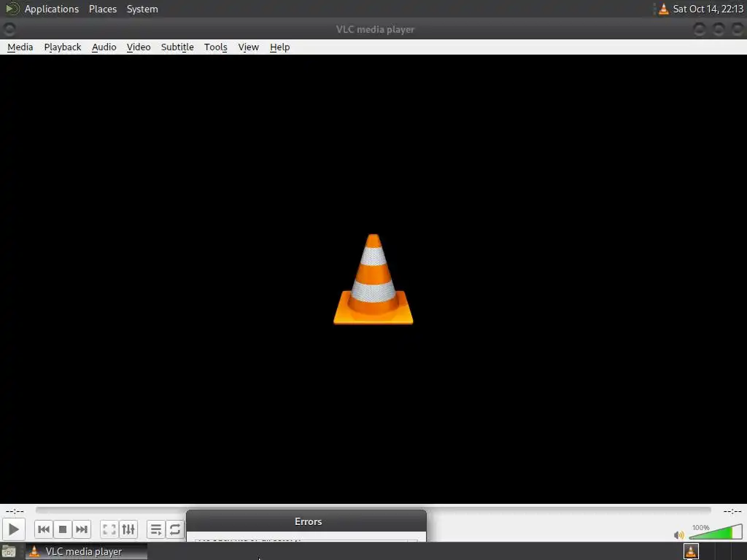Viewport: 747px width, 560px height.
Task: Open the Audio menu
Action: (x=104, y=47)
